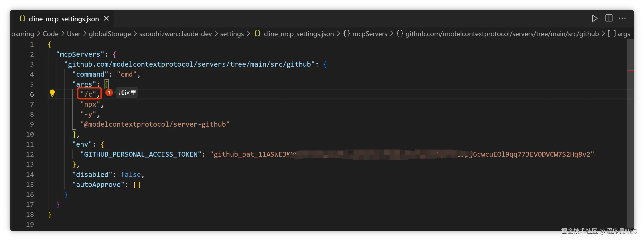
Task: Click the "-y" string on line 8
Action: pos(88,114)
